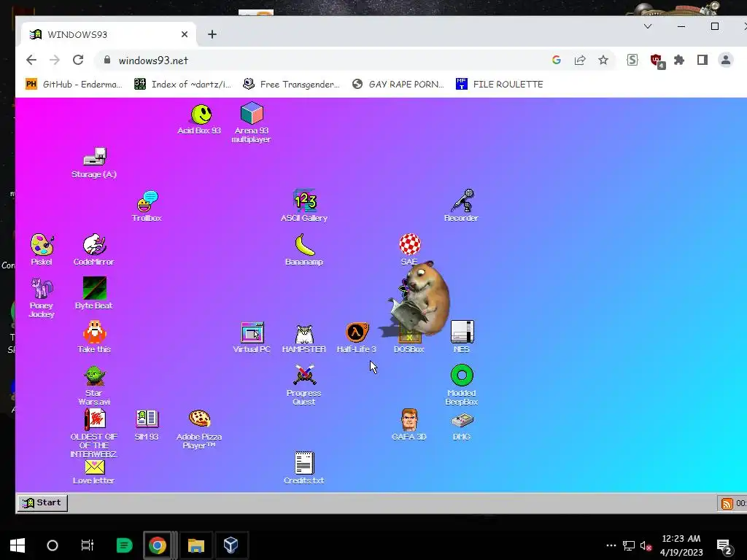This screenshot has height=560, width=747.
Task: Bookmark this page with star
Action: [x=603, y=60]
